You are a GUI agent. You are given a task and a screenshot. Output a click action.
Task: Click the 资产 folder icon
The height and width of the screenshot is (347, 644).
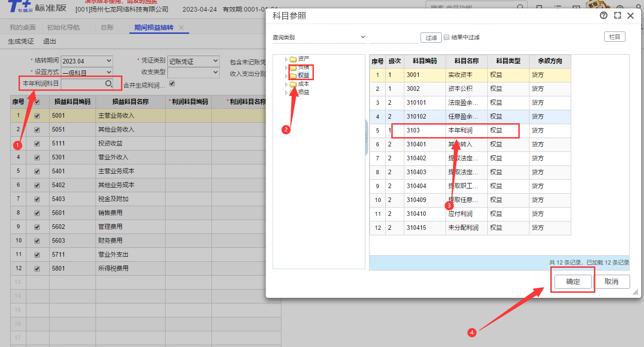click(x=293, y=59)
